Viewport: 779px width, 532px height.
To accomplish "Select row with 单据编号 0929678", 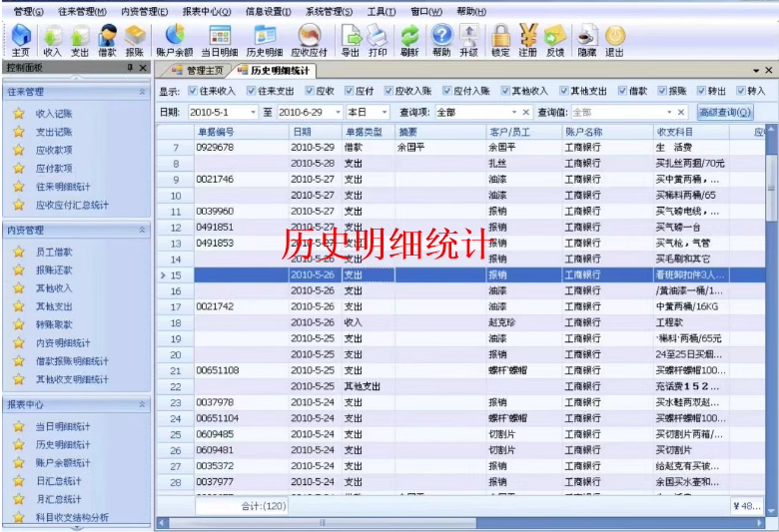I will (460, 148).
